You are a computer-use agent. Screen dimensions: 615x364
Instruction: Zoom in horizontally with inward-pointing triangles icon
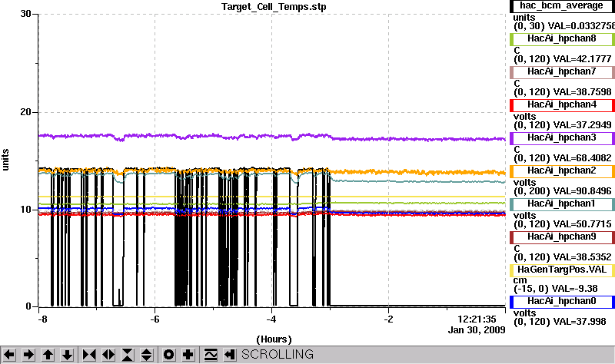(89, 355)
